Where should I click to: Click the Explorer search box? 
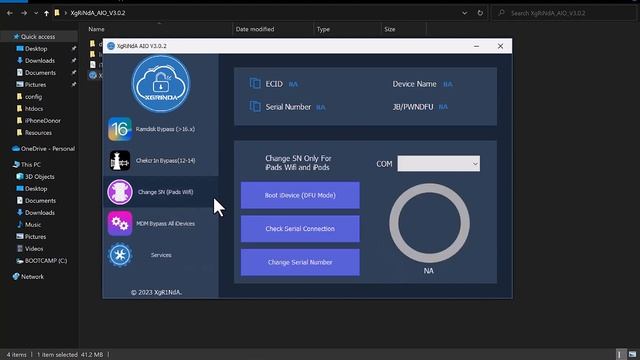point(563,13)
